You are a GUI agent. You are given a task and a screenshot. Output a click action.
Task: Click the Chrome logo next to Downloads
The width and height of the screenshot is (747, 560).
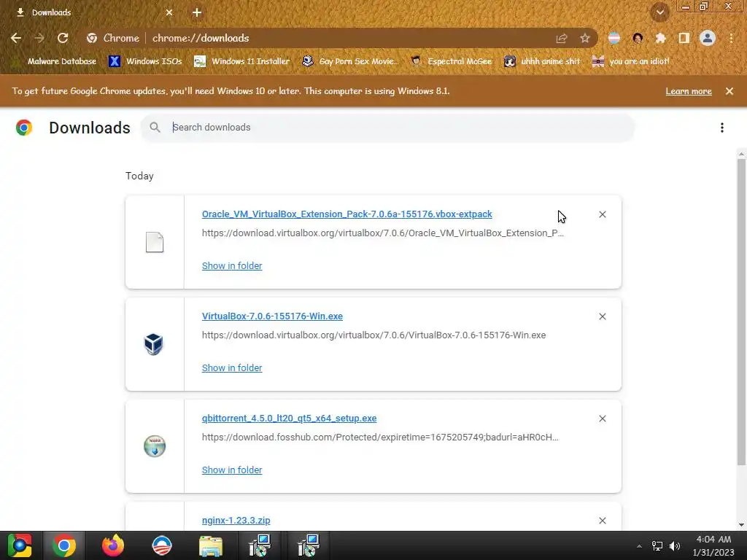[24, 128]
